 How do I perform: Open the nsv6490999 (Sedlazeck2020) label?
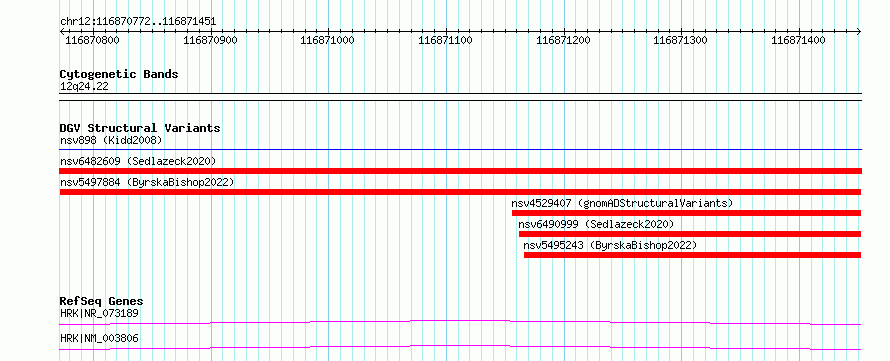pyautogui.click(x=596, y=224)
